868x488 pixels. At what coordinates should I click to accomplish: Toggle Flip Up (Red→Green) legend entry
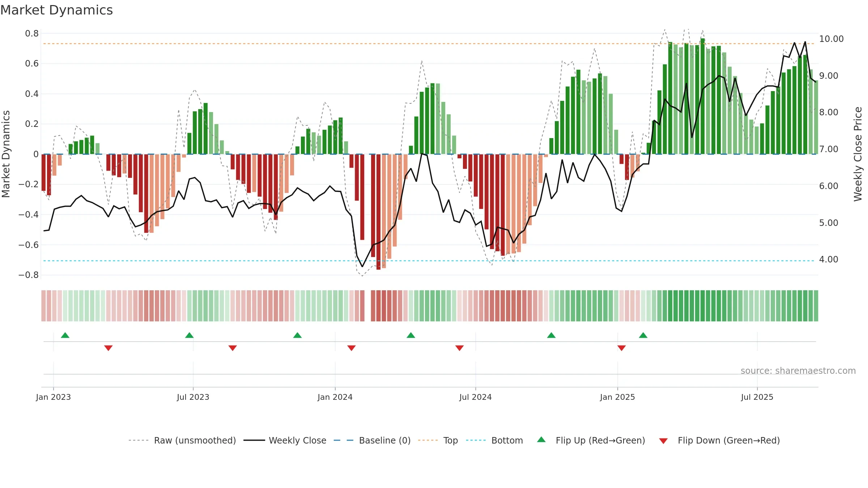591,440
